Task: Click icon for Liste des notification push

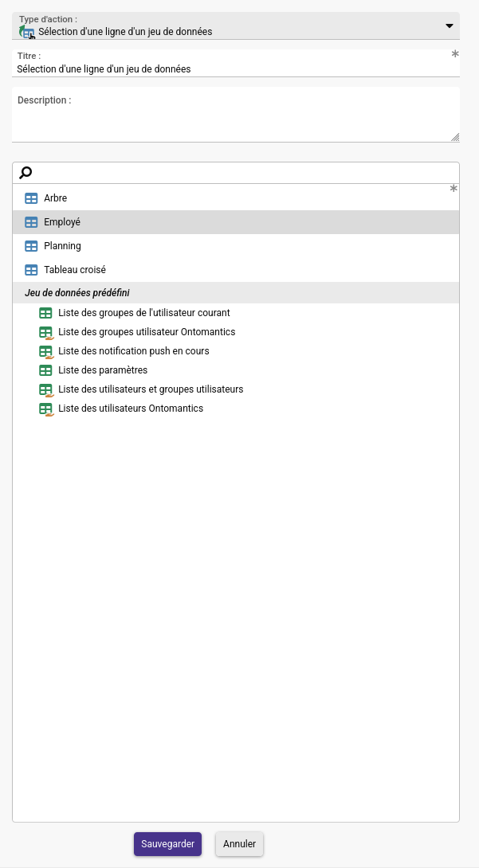Action: coord(46,351)
